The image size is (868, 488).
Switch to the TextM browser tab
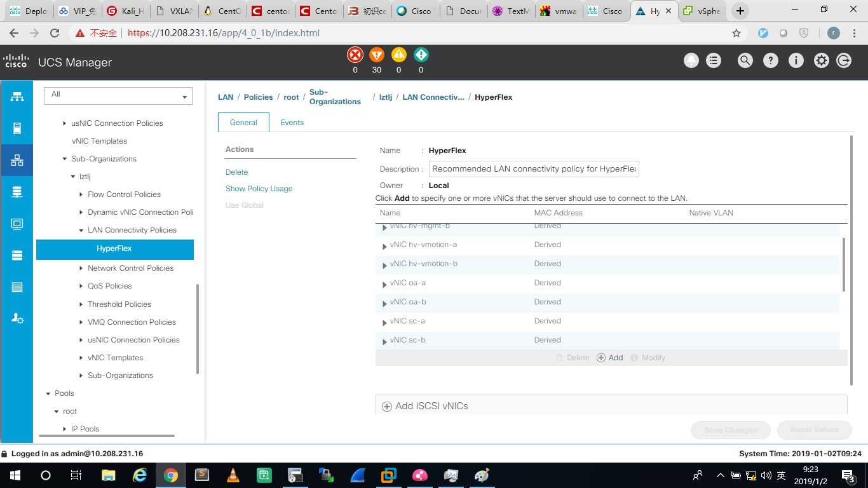pos(512,11)
